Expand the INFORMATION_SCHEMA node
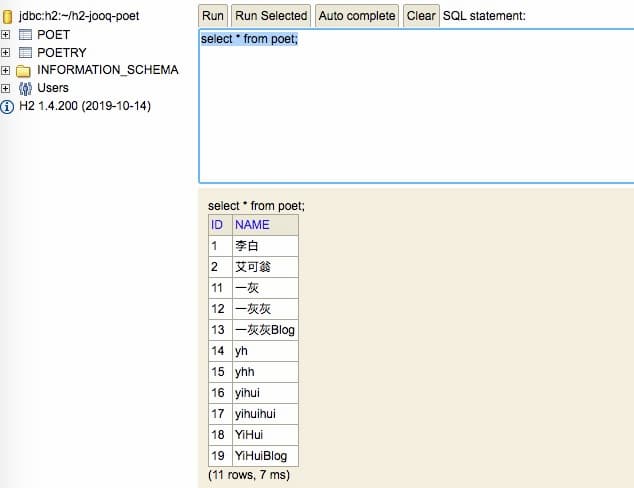This screenshot has height=488, width=634. tap(7, 70)
